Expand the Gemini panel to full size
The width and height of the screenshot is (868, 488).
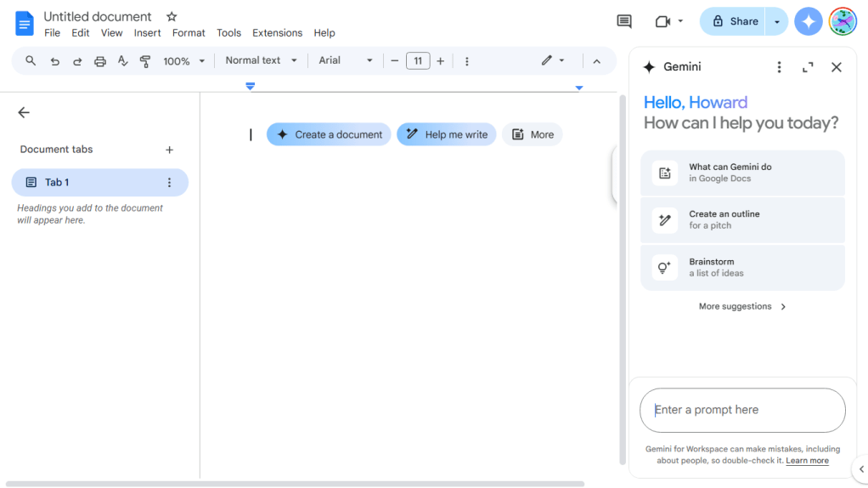pos(808,67)
